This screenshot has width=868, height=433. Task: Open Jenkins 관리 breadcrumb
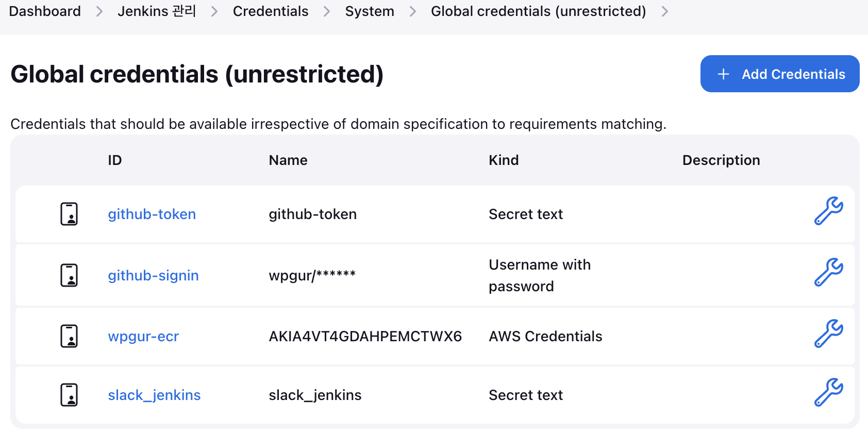coord(157,11)
